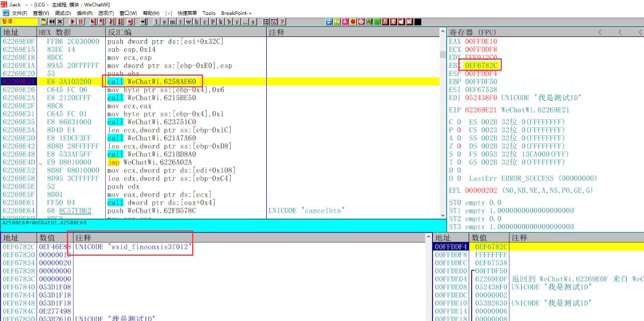644x321 pixels.
Task: Open run trace with the '...' button
Action: 245,21
